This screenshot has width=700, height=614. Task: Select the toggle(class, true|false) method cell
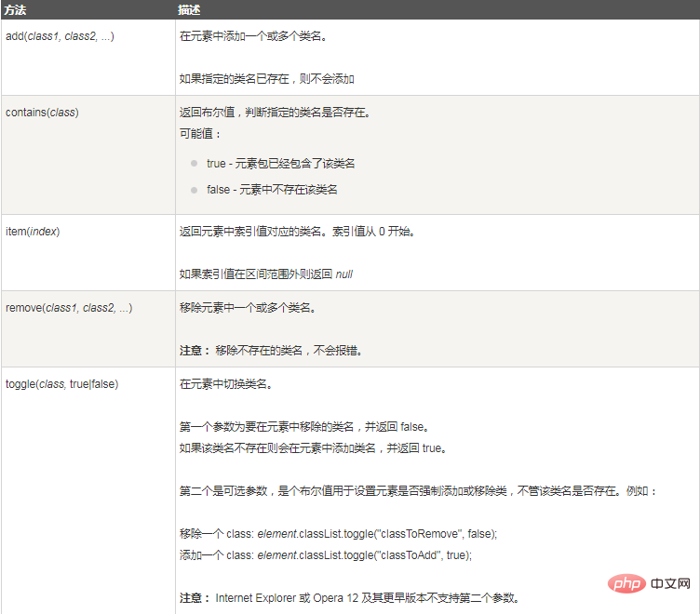click(x=88, y=490)
